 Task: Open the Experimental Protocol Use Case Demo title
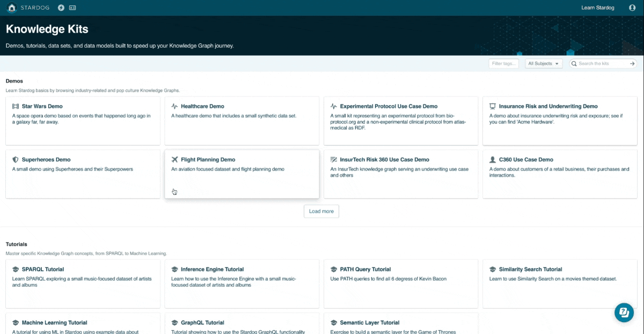click(389, 106)
